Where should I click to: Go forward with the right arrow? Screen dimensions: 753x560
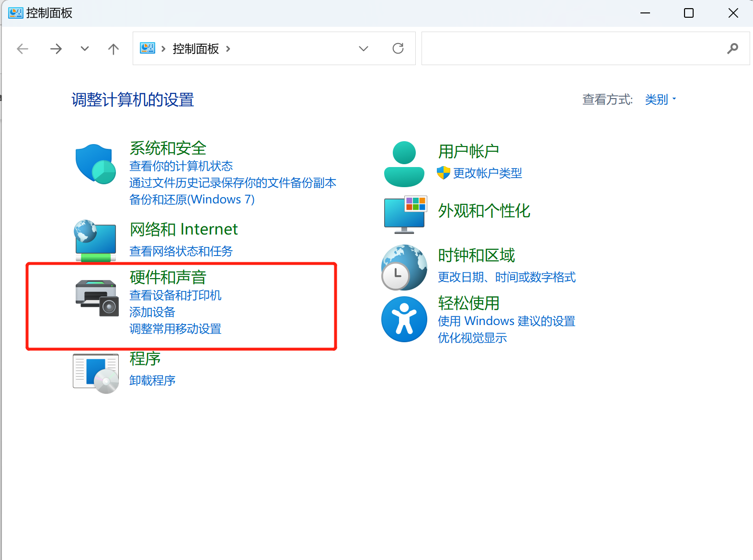[56, 48]
